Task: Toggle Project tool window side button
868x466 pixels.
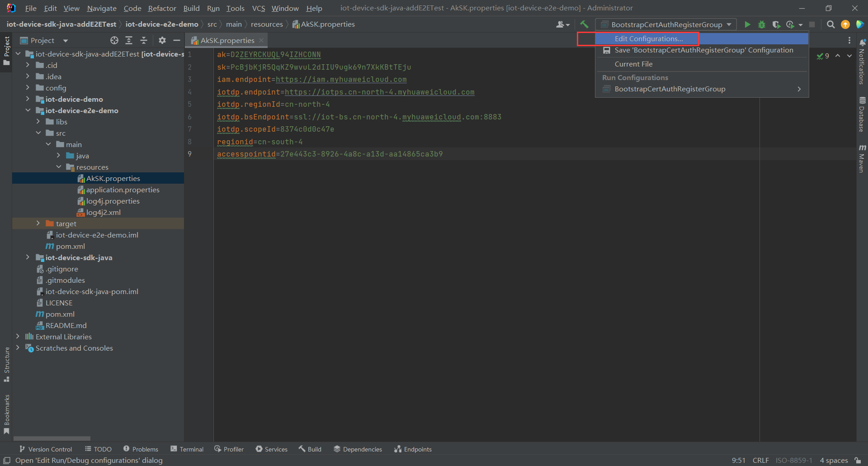Action: (x=6, y=51)
